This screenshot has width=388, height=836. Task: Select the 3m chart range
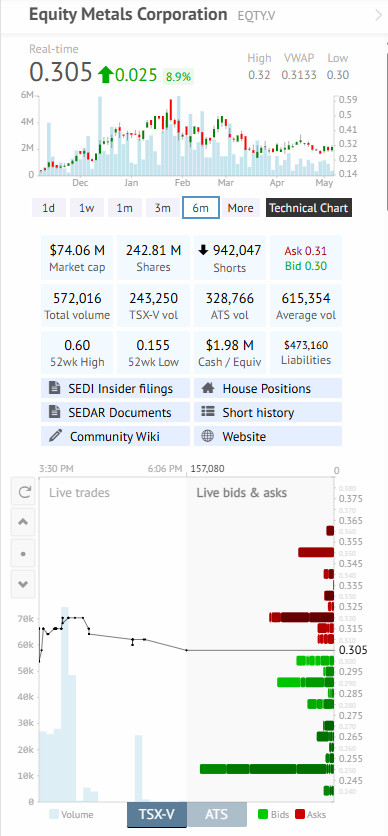click(x=163, y=208)
